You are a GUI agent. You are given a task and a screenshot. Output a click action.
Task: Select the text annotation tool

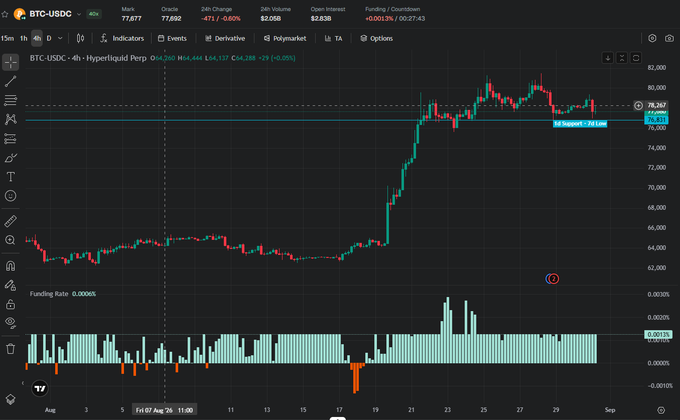[10, 177]
